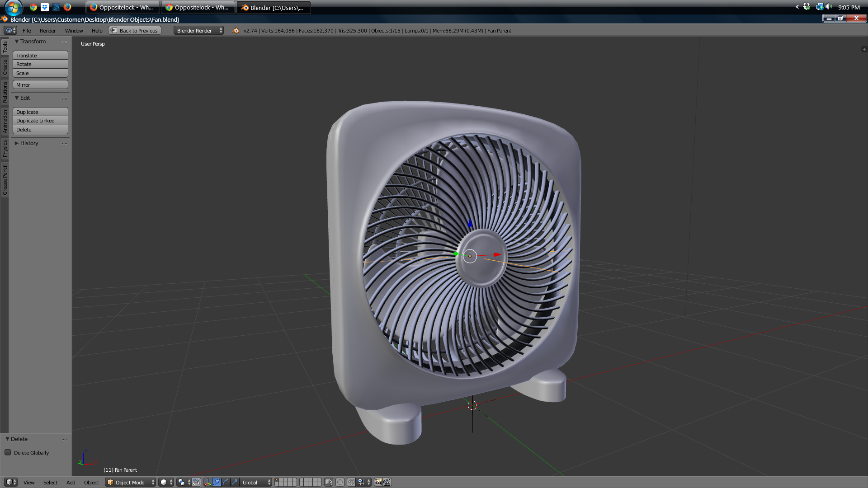The width and height of the screenshot is (868, 488).
Task: Click the Duplicate Linked button
Action: point(40,121)
